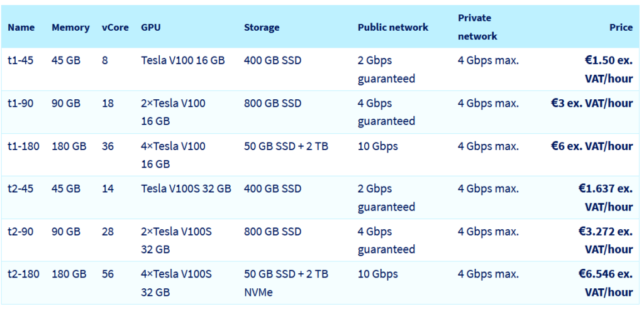Click the €1.50 ex. VAT/hour price
The image size is (644, 309).
tap(609, 69)
